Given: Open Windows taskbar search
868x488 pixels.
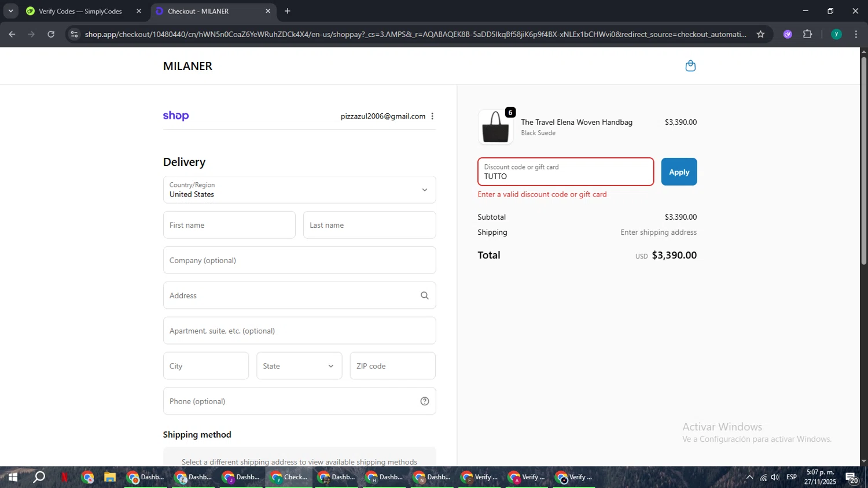Looking at the screenshot, I should point(39,477).
